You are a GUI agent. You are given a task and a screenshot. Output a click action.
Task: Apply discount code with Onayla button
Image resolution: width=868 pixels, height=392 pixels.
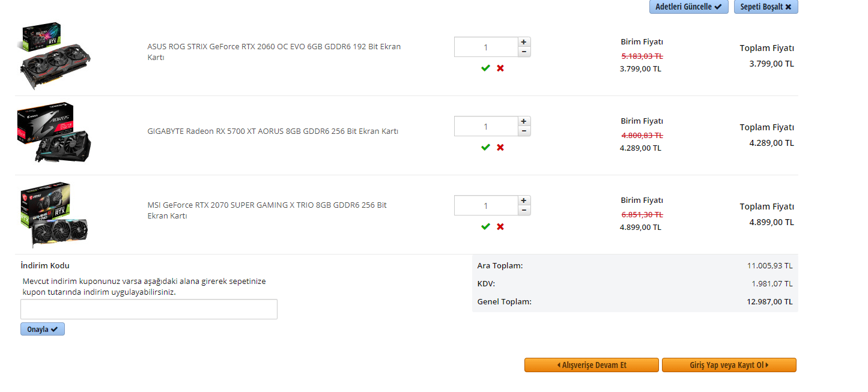pos(42,329)
